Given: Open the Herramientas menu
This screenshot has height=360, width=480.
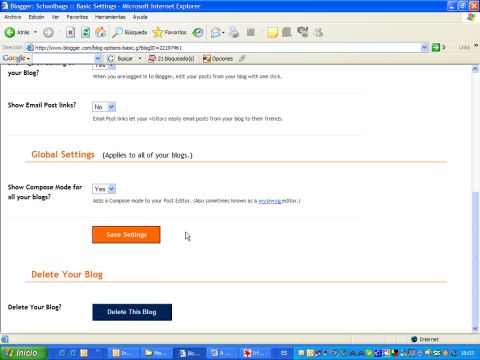Looking at the screenshot, I should (x=110, y=17).
